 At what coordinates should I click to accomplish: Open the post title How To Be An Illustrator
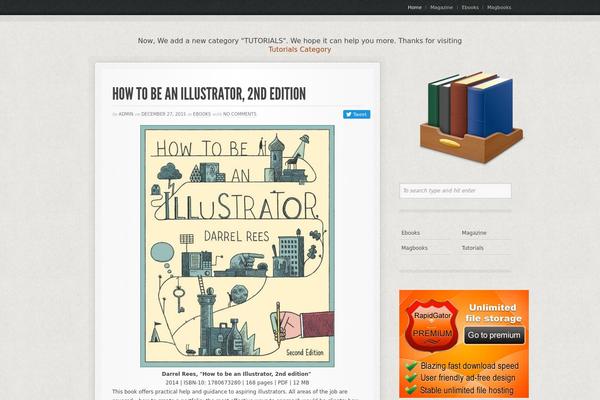pyautogui.click(x=209, y=94)
